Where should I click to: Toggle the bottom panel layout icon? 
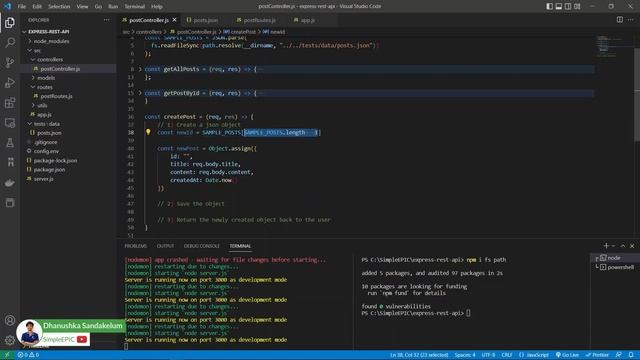(559, 6)
